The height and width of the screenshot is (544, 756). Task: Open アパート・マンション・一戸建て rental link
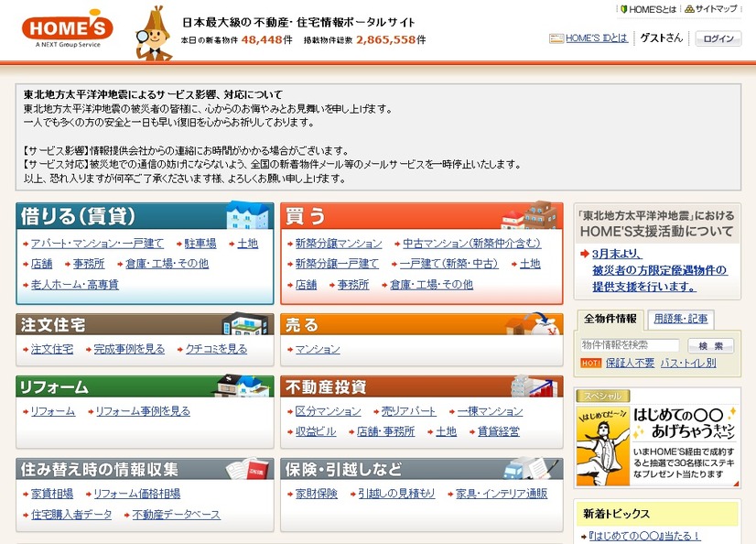[x=97, y=244]
